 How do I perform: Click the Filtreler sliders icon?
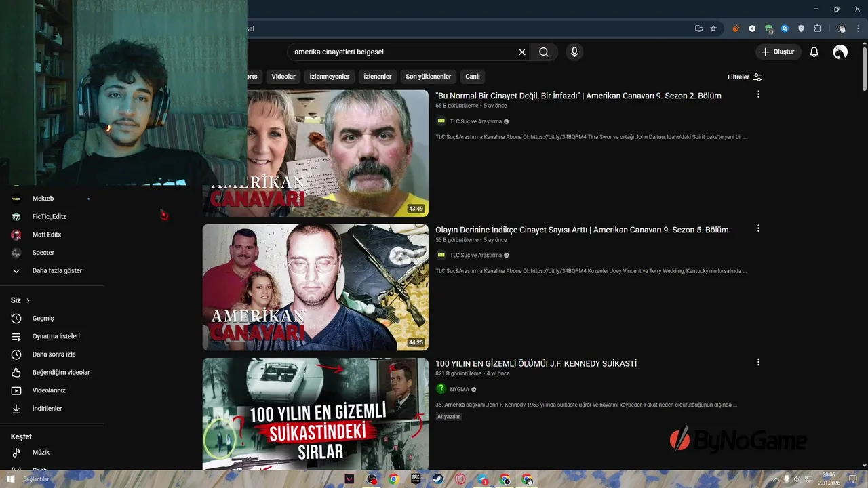tap(757, 77)
